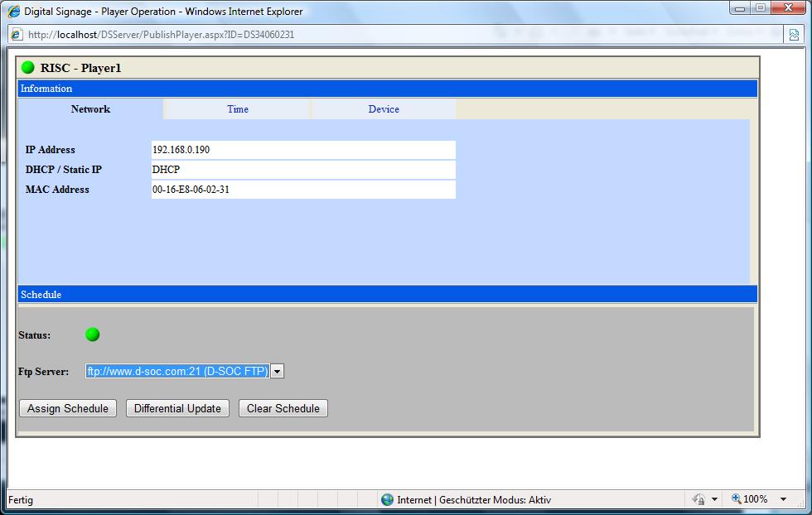This screenshot has height=515, width=812.
Task: Open the zoom level dropdown arrow
Action: (783, 499)
